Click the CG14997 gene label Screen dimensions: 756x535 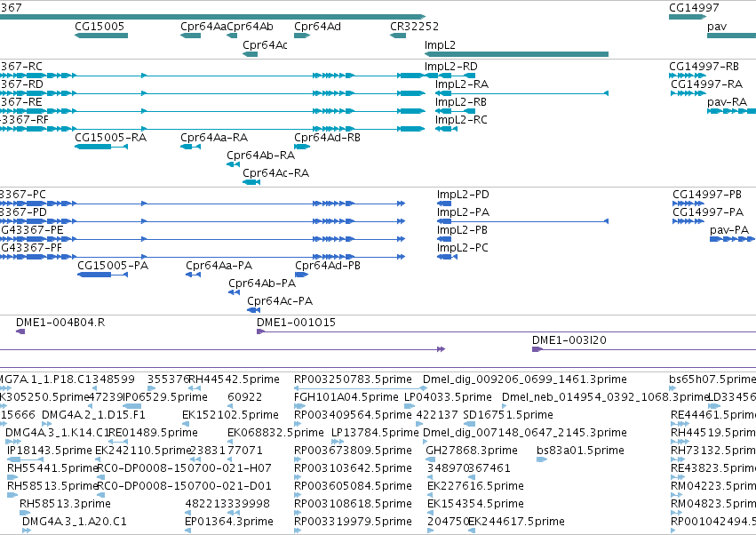point(694,8)
